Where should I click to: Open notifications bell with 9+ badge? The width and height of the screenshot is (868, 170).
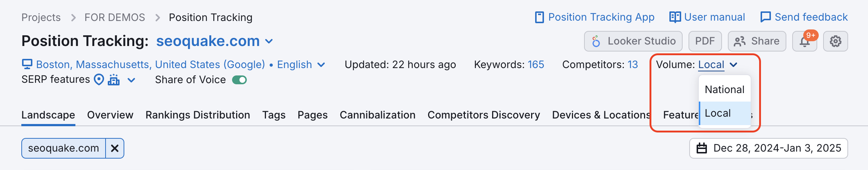(805, 41)
